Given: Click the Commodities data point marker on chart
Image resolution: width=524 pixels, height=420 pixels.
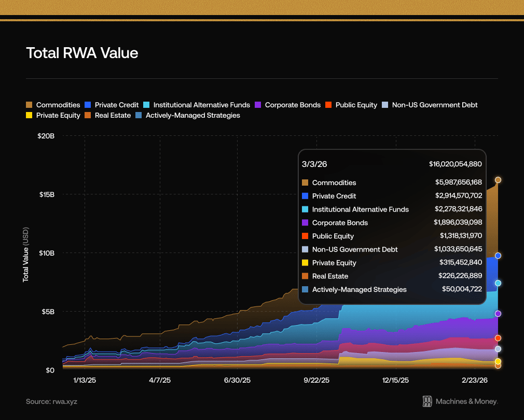Looking at the screenshot, I should (x=498, y=180).
